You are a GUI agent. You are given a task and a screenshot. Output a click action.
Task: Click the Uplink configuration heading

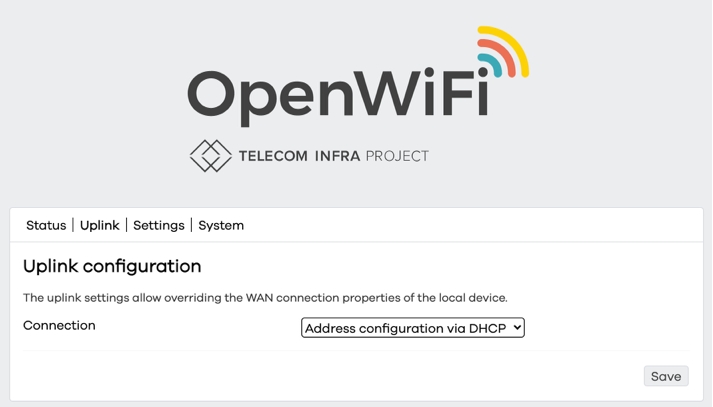tap(112, 267)
